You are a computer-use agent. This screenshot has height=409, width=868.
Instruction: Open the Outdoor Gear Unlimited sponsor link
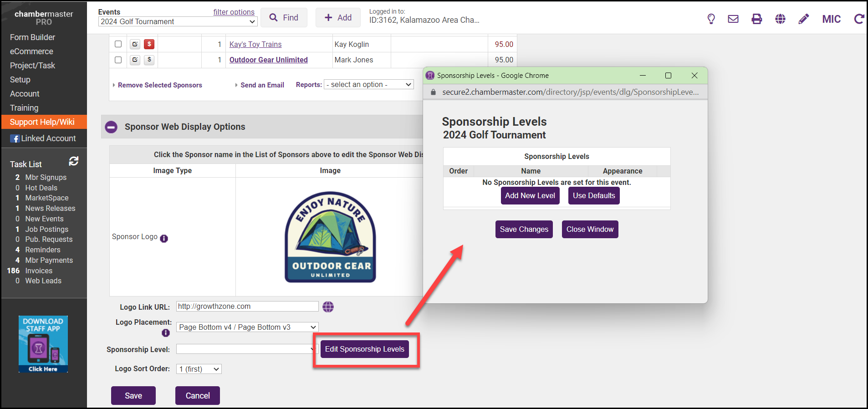click(x=268, y=60)
